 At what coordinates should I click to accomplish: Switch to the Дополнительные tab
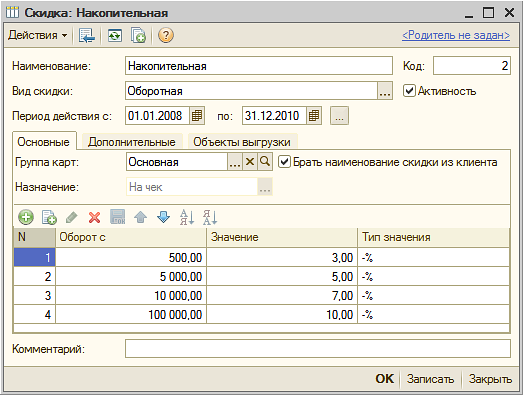132,142
